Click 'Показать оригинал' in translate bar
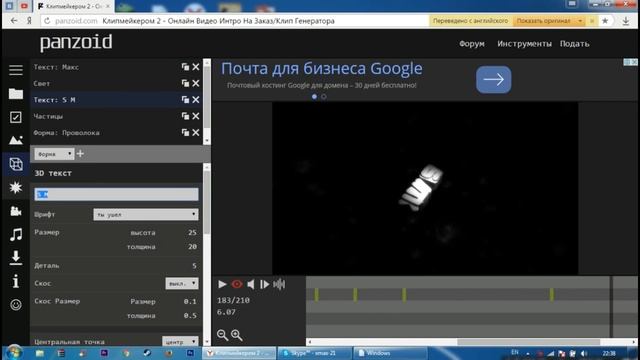The width and height of the screenshot is (640, 360). (543, 21)
